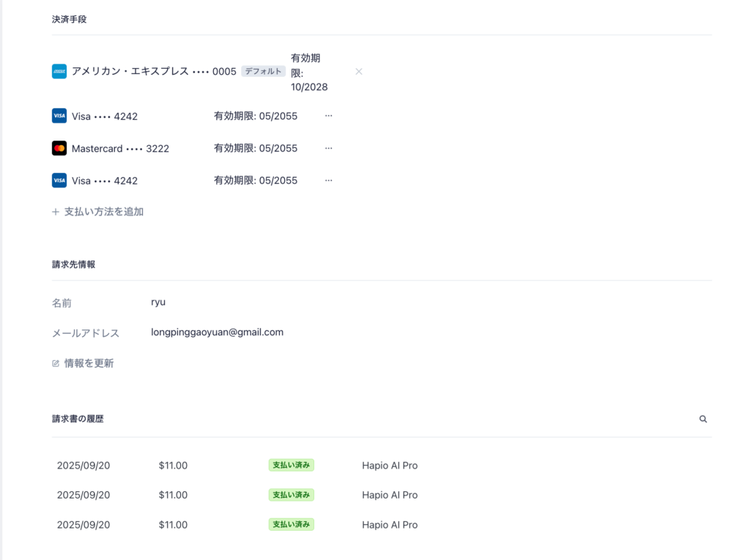Open the options menu for the Visa card above Mastercard
The height and width of the screenshot is (560, 750).
(329, 116)
